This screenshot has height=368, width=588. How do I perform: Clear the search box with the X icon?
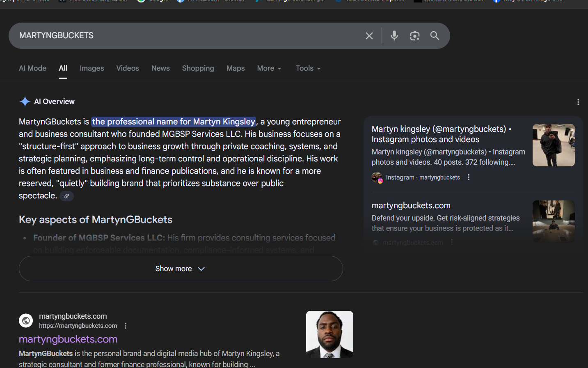click(369, 36)
